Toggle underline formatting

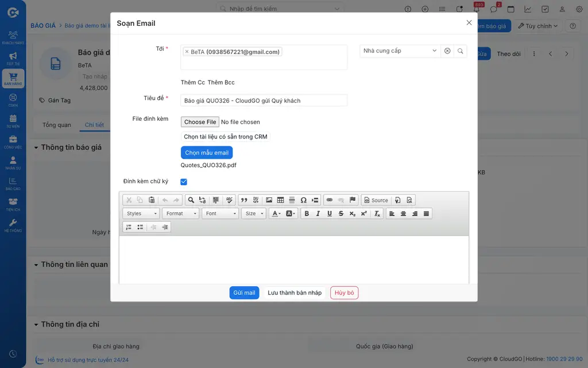click(330, 214)
